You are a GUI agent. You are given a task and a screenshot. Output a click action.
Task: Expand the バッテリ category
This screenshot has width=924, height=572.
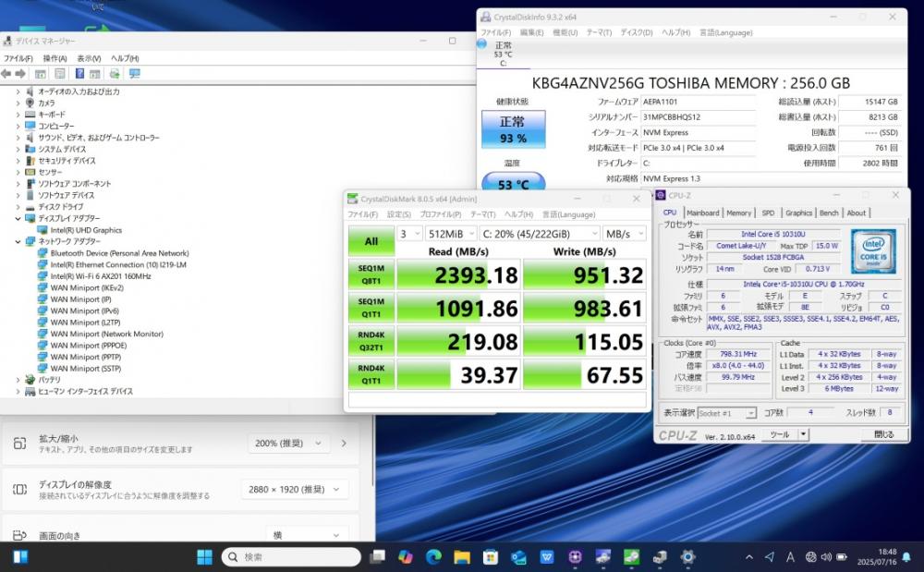(18, 380)
